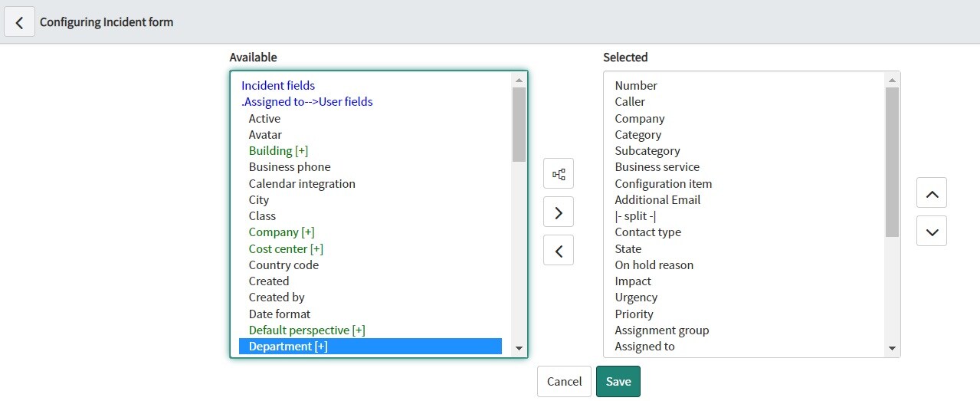
Task: Click the Selected list scroll-down arrow
Action: (x=892, y=349)
